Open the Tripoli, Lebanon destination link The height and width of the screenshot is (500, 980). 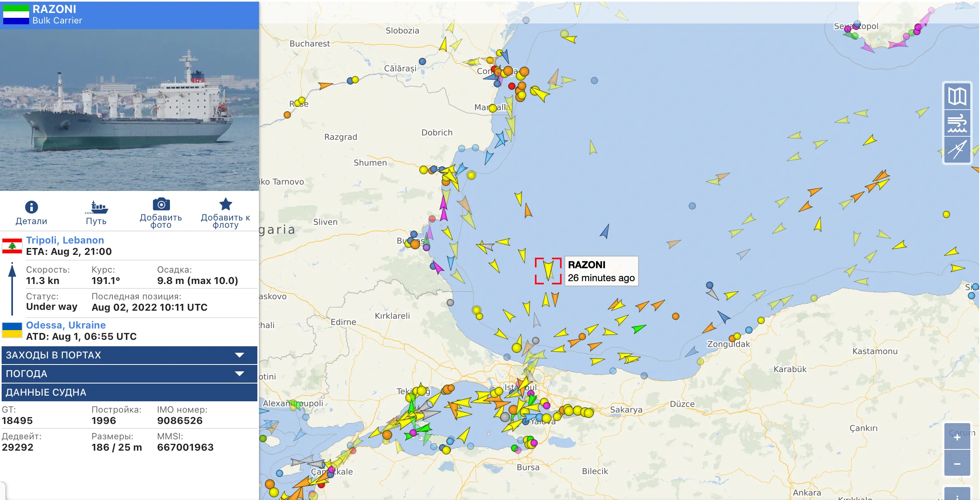pos(65,240)
